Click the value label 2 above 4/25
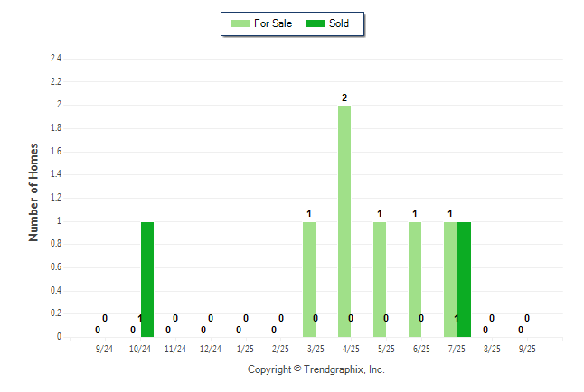The width and height of the screenshot is (584, 392). point(344,98)
